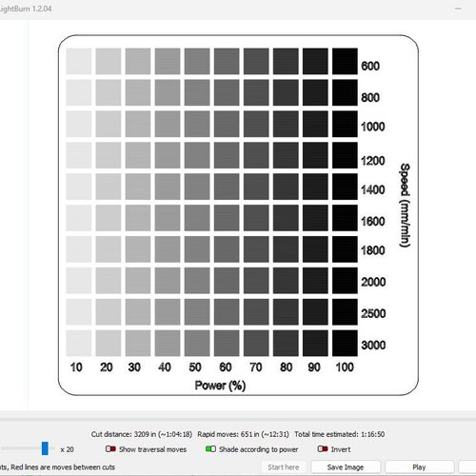Viewport: 476px width, 476px height.
Task: Click the Play button
Action: (x=419, y=467)
